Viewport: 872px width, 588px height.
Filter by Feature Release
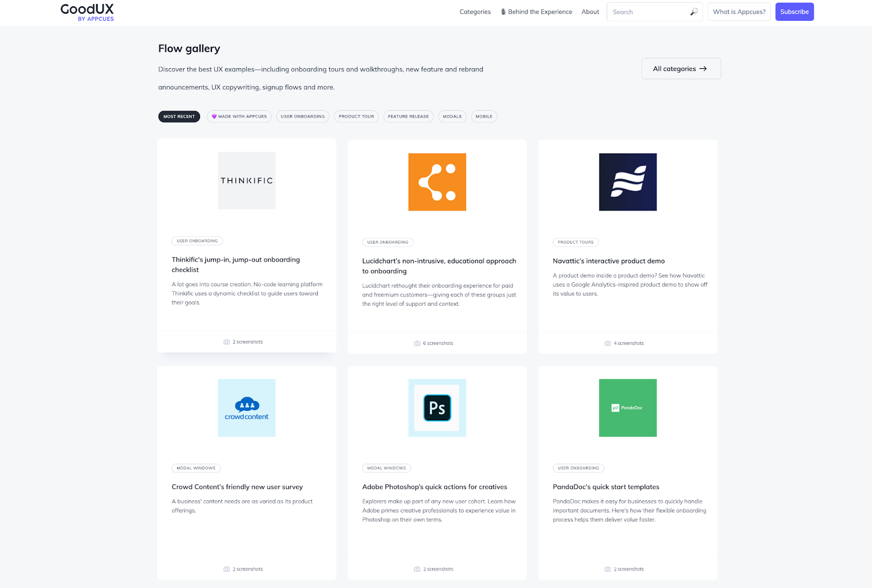408,117
